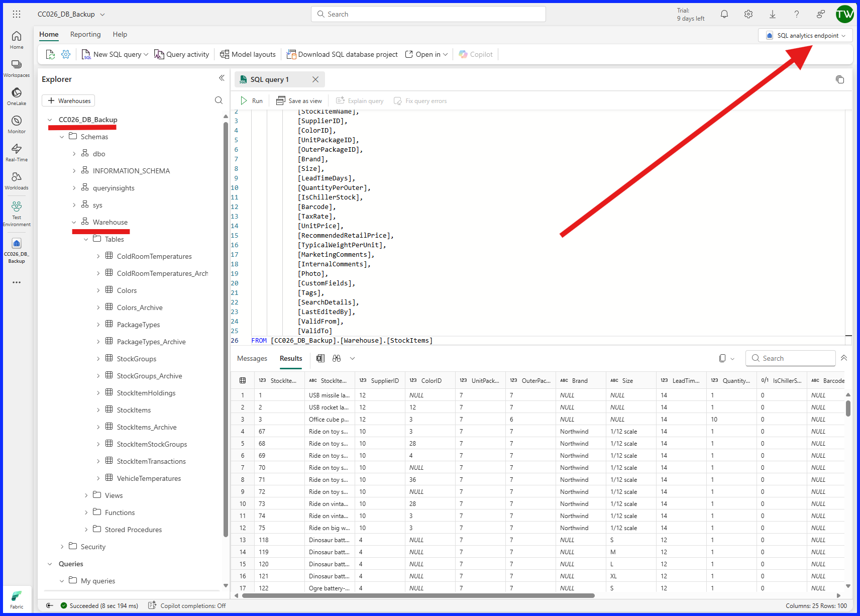Launch Copilot from the toolbar
860x616 pixels.
tap(475, 54)
